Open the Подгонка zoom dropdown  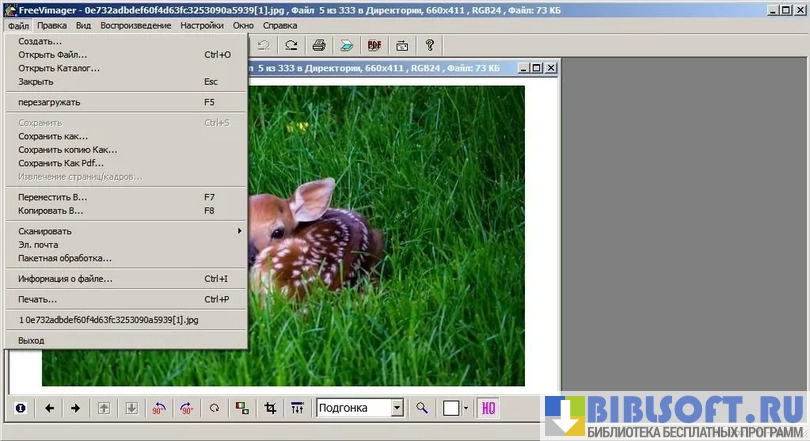[x=397, y=408]
